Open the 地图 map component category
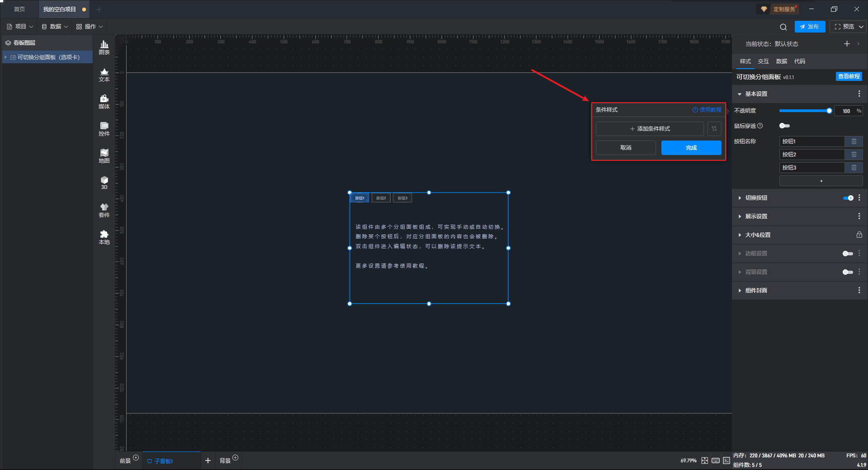 [104, 156]
